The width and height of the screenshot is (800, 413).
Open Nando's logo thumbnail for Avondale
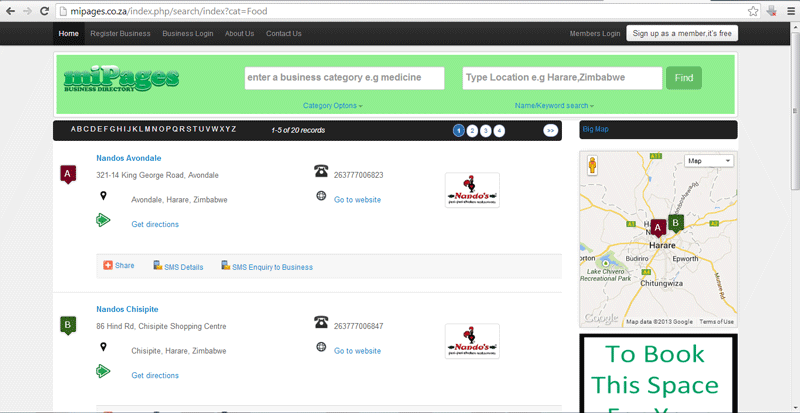(x=472, y=190)
